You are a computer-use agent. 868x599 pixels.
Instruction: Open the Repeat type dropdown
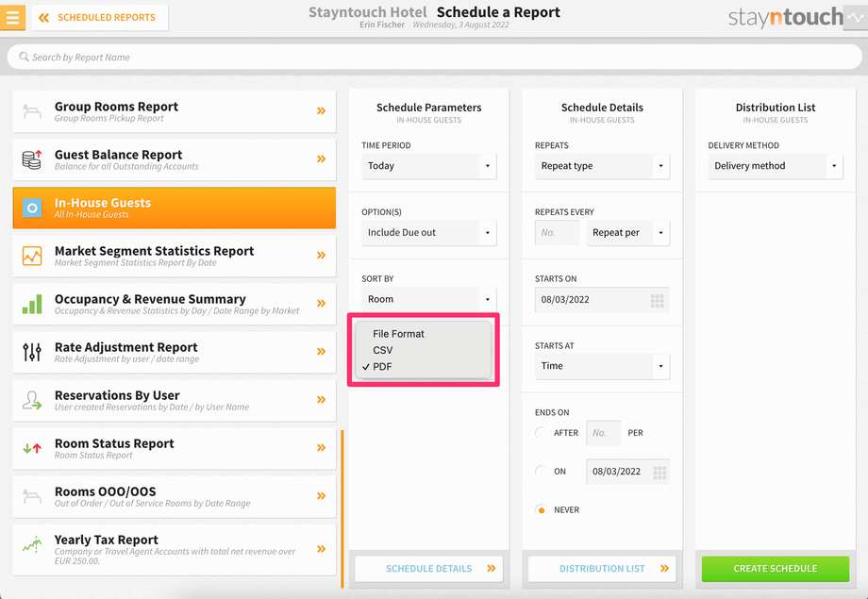click(x=602, y=166)
